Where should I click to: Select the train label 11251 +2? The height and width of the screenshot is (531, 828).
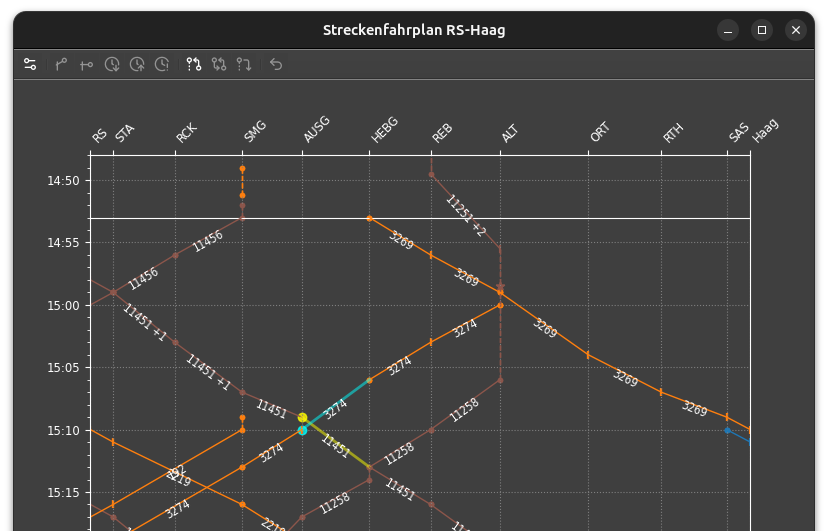click(x=465, y=216)
